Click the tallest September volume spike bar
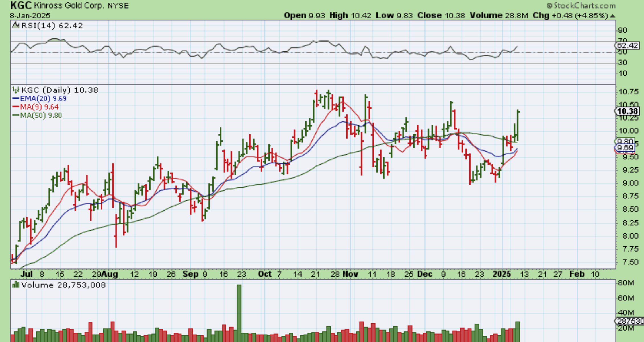Viewport: 644px width, 342px height. [x=239, y=313]
